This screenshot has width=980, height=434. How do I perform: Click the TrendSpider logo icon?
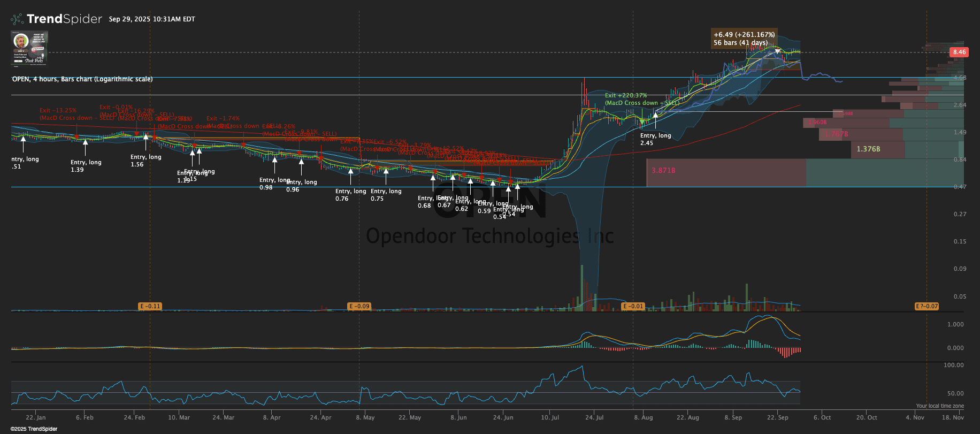point(18,19)
